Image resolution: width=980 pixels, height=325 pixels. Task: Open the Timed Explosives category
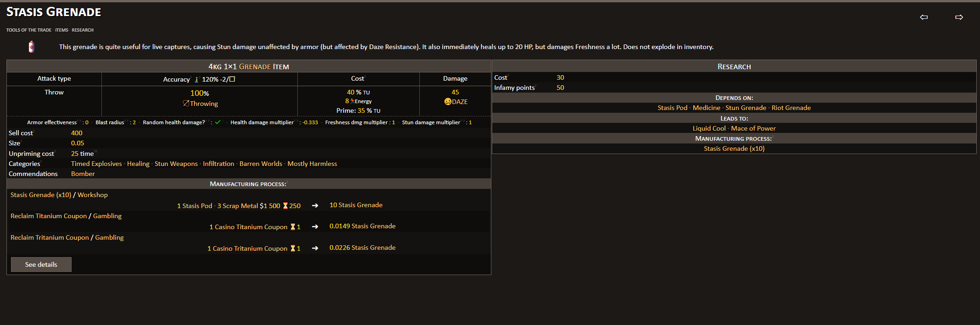[x=96, y=164]
